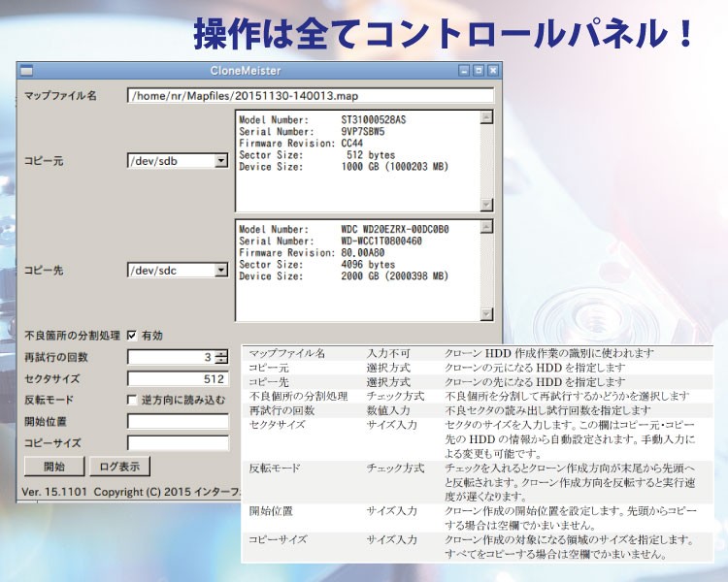Maximize the CloneMeister window
The image size is (728, 582).
(479, 71)
